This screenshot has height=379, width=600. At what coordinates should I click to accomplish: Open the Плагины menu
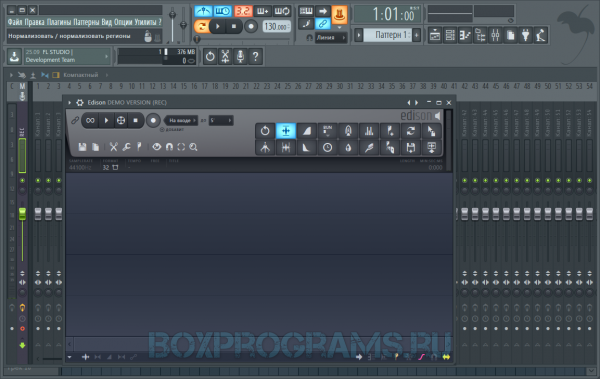pyautogui.click(x=59, y=22)
